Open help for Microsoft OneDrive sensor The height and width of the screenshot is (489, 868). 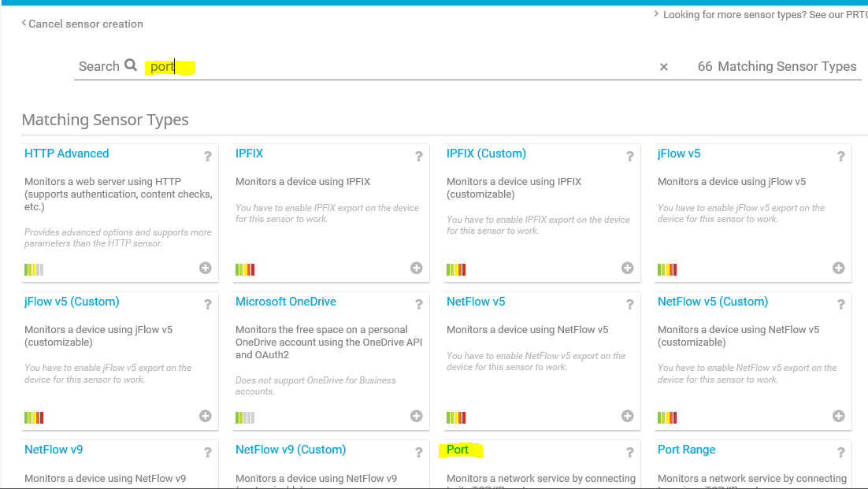point(419,304)
